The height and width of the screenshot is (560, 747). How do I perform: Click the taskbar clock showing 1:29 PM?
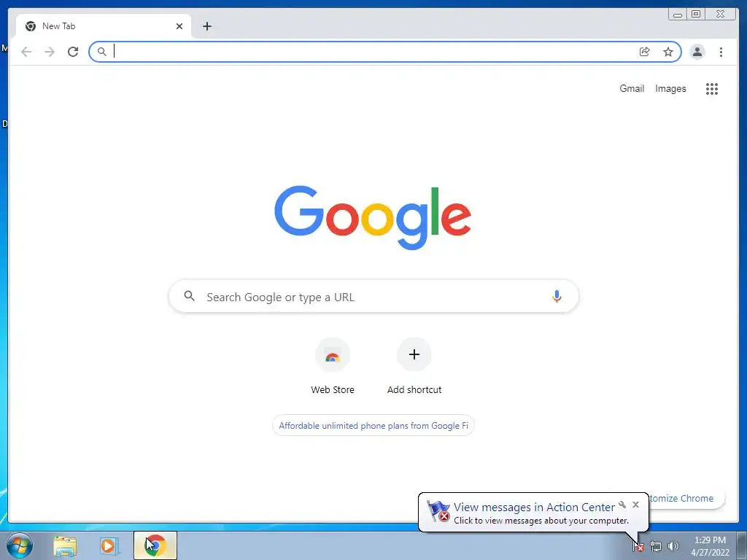[x=710, y=546]
